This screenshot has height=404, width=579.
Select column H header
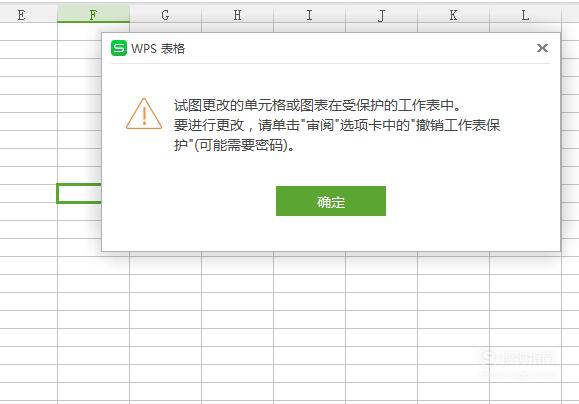click(237, 15)
